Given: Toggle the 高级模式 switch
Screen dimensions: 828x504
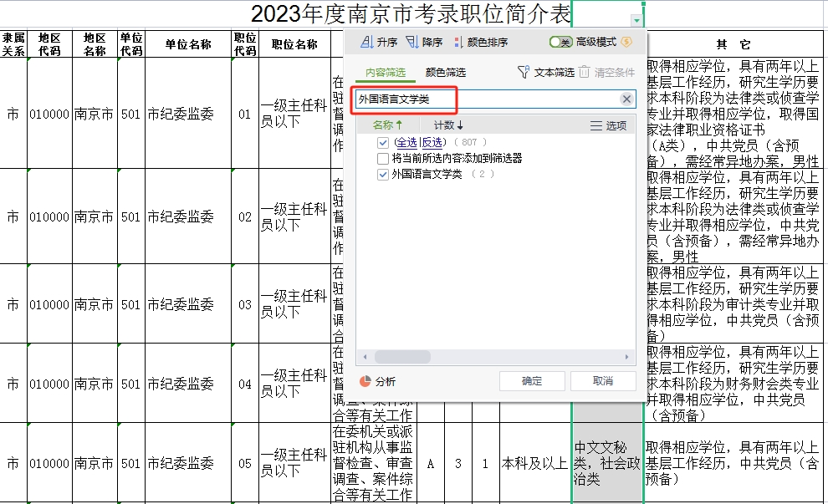Looking at the screenshot, I should pyautogui.click(x=561, y=42).
